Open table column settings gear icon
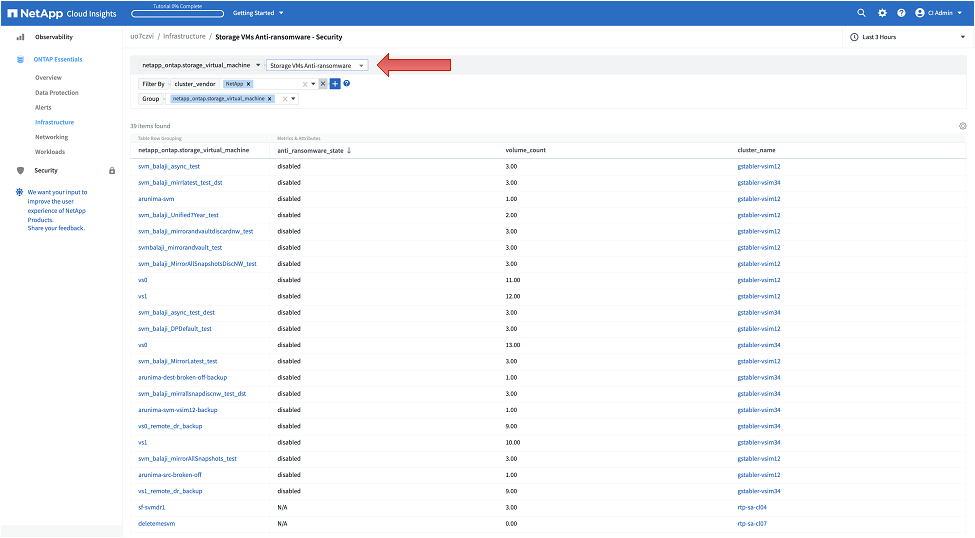975x538 pixels. coord(962,126)
